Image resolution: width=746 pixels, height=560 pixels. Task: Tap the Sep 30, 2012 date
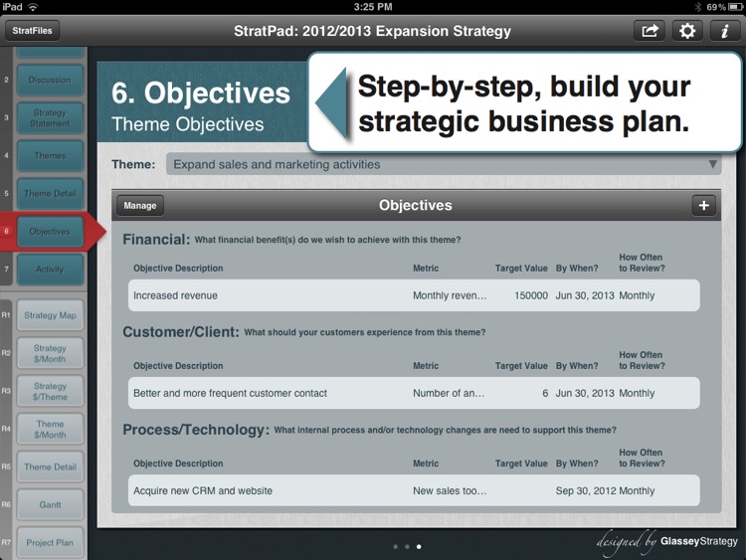point(586,490)
